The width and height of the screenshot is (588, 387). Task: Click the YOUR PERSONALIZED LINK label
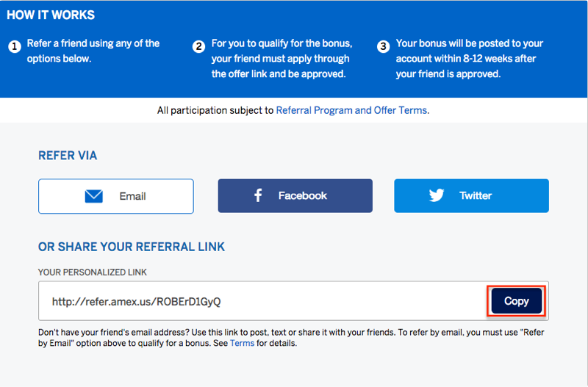point(93,272)
